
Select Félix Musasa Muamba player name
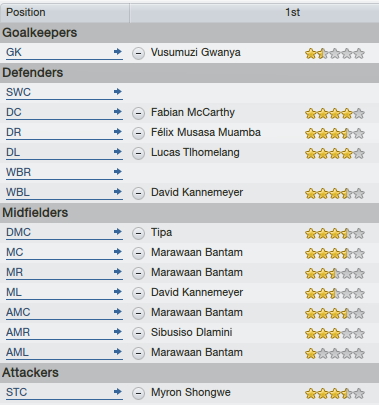click(206, 132)
